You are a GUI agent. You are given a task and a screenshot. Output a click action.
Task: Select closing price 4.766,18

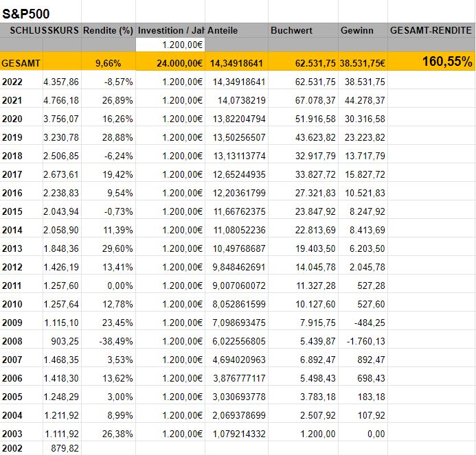(x=61, y=100)
